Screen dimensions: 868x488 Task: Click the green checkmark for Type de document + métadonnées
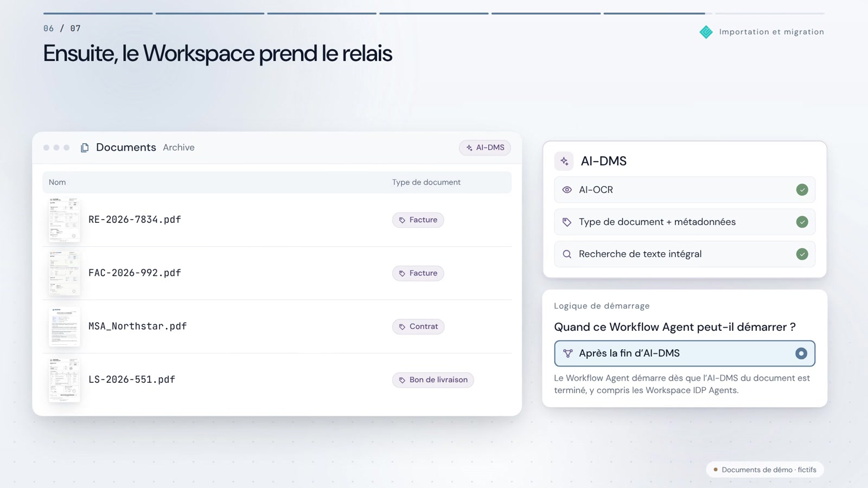click(802, 222)
